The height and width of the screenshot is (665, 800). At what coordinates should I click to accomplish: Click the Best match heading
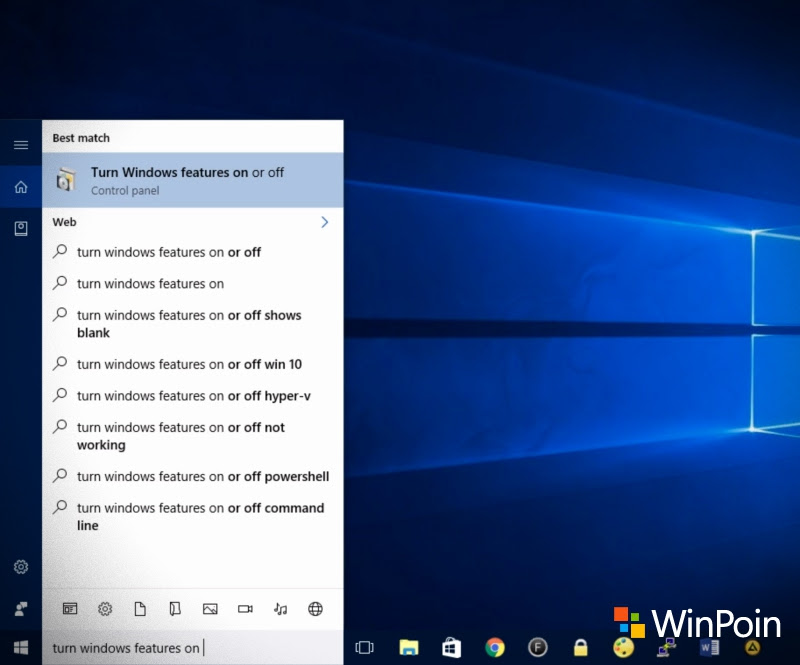coord(81,138)
